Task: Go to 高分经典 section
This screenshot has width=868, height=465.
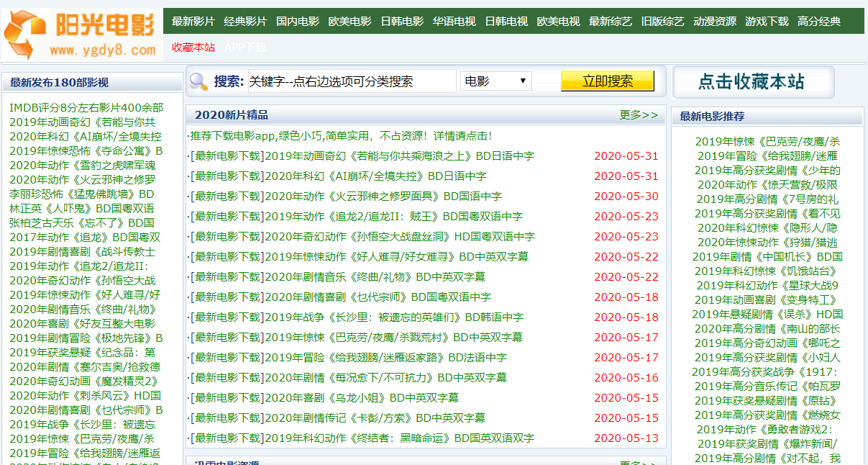Action: pyautogui.click(x=819, y=21)
